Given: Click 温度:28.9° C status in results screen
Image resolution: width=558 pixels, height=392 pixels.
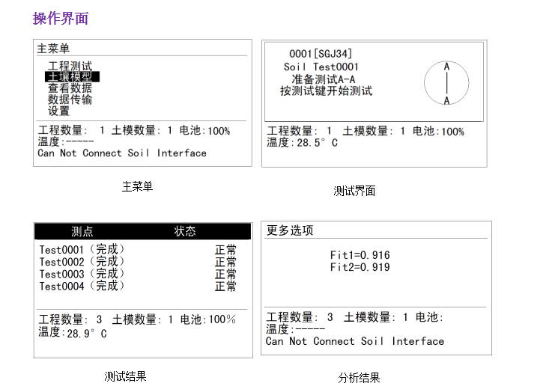Looking at the screenshot, I should click(x=73, y=333).
